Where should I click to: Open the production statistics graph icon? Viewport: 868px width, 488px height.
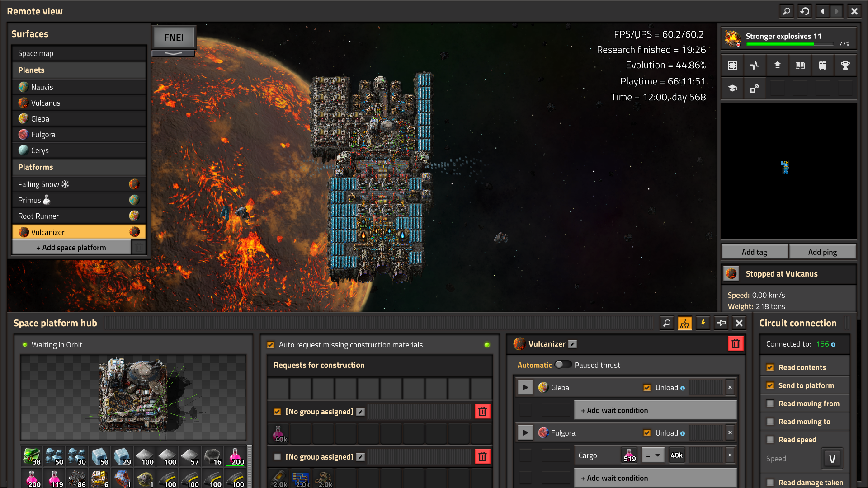(x=755, y=66)
